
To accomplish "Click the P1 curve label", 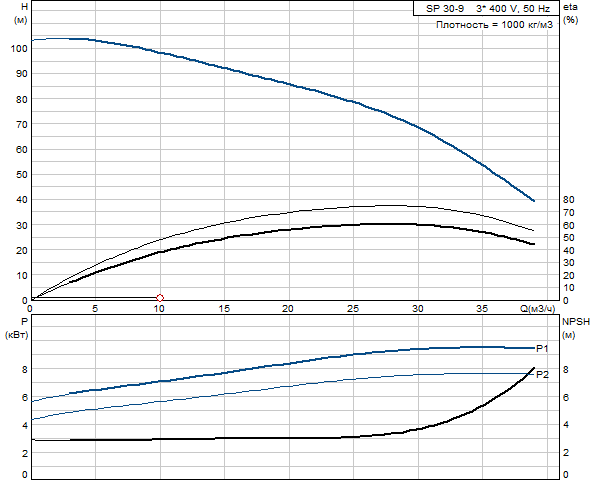I will [542, 349].
